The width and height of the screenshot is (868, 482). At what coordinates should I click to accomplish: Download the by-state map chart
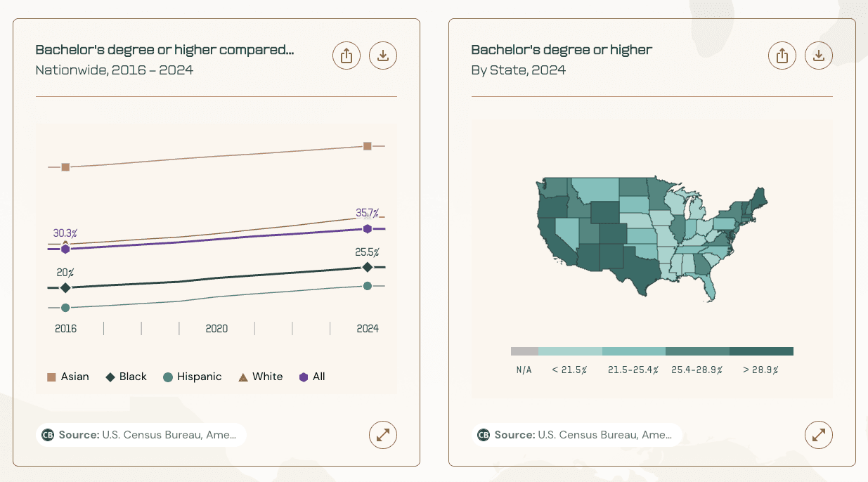coord(819,55)
